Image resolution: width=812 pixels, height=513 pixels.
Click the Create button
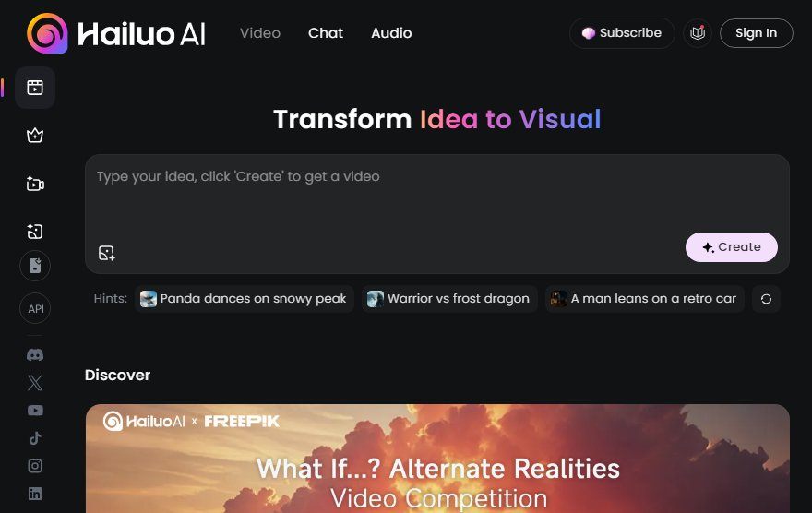[731, 247]
